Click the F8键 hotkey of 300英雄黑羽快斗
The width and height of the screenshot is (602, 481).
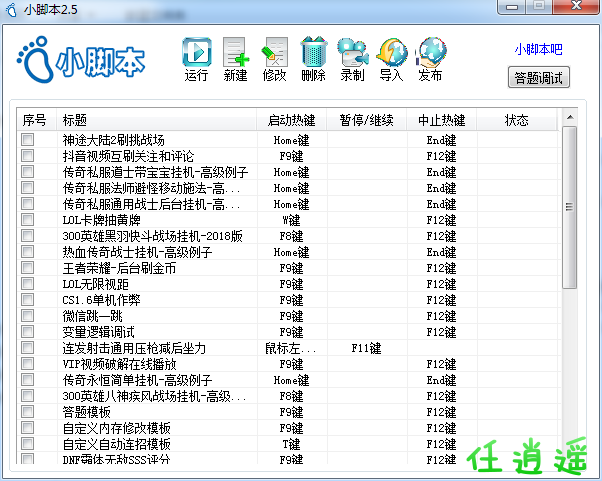tap(292, 236)
